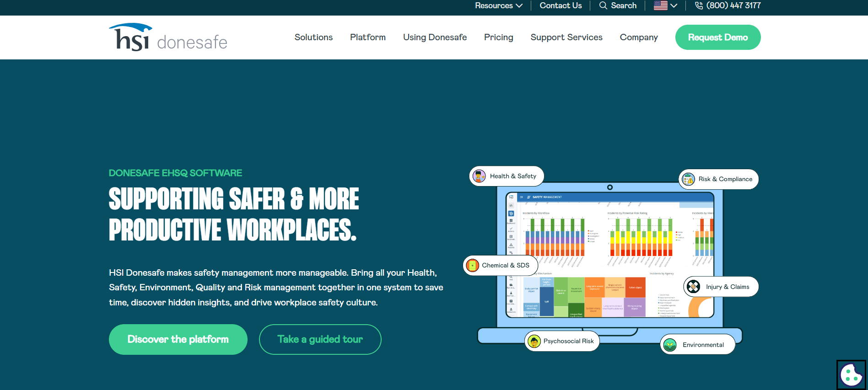
Task: Click the Search label in top bar
Action: click(624, 5)
